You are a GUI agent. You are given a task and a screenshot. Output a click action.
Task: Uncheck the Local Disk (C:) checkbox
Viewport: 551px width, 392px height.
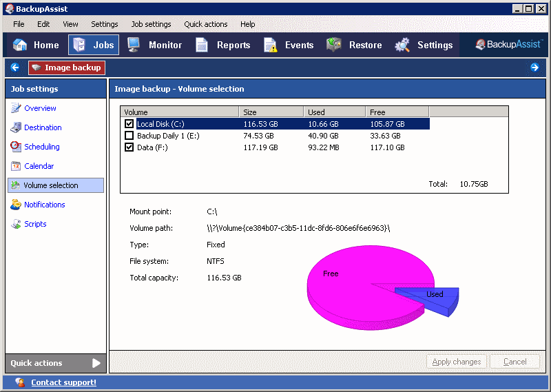point(129,123)
